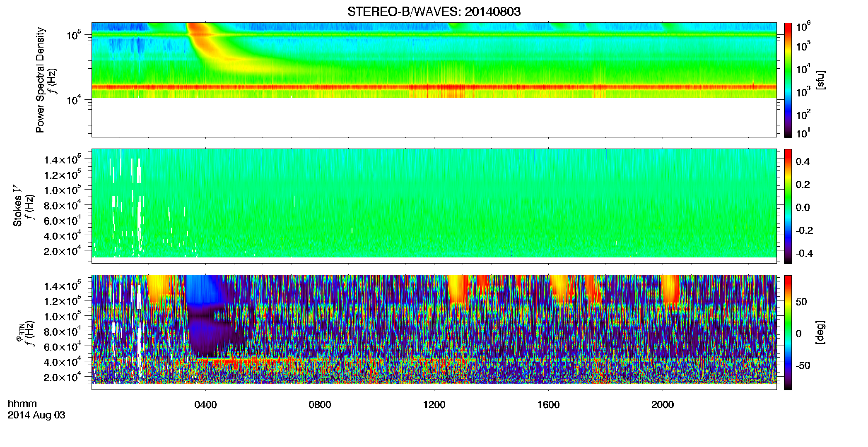Screen dimensions: 868x447
Task: Click the 0400 time axis label
Action: point(205,405)
